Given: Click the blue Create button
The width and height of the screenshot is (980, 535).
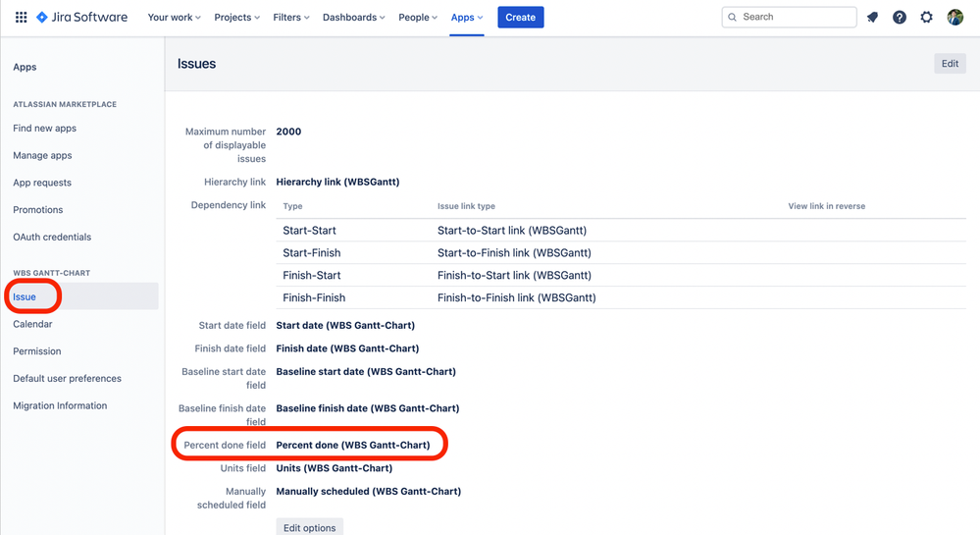Looking at the screenshot, I should 521,18.
